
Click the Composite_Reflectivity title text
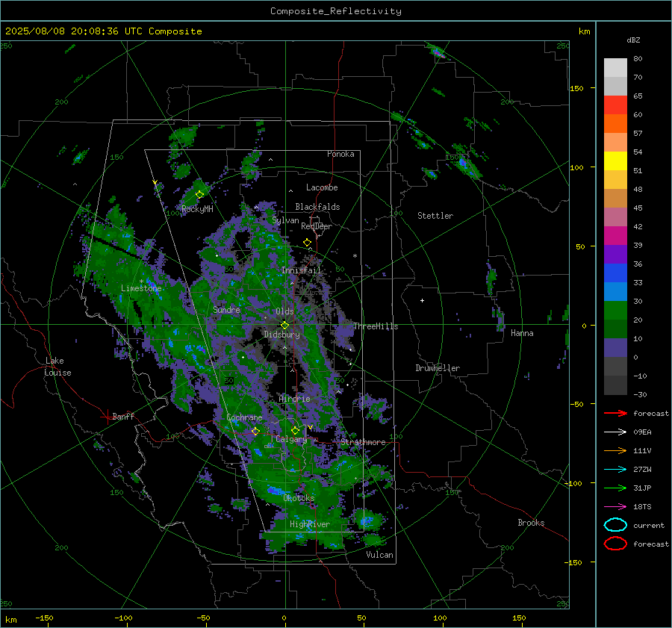click(x=336, y=11)
